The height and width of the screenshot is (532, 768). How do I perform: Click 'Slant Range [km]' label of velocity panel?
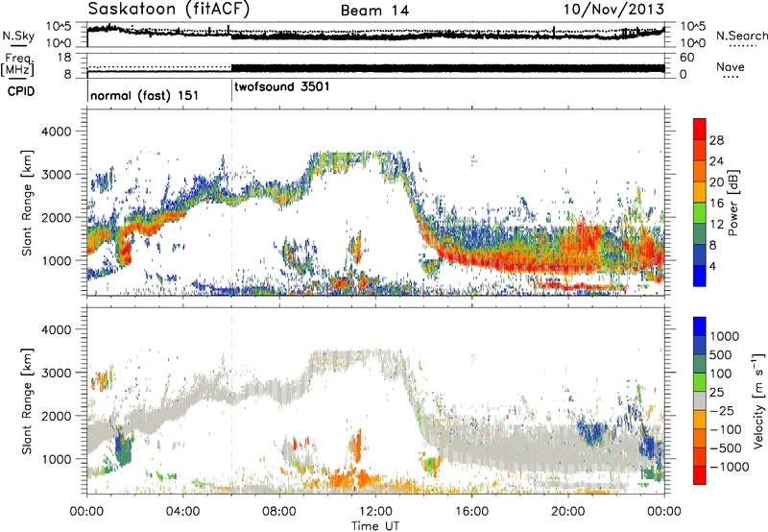27,400
